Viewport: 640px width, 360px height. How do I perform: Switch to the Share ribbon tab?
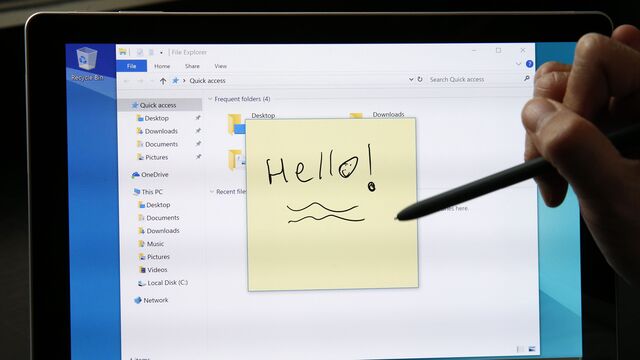click(x=192, y=66)
